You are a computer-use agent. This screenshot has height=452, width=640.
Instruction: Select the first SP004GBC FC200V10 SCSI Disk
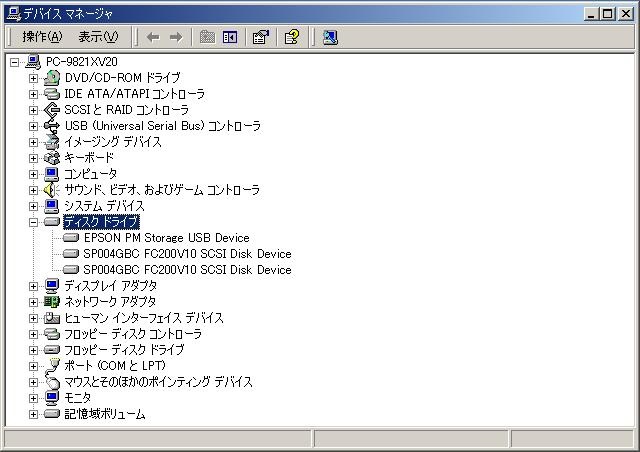pyautogui.click(x=187, y=254)
